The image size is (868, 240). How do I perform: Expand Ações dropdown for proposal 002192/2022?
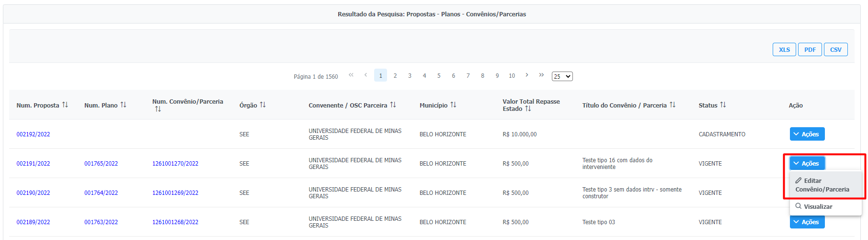[x=807, y=134]
